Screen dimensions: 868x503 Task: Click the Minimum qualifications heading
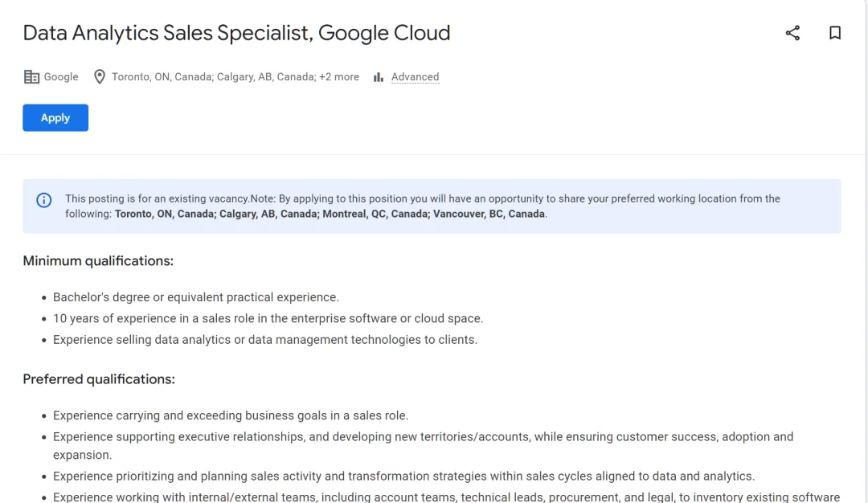click(x=98, y=260)
